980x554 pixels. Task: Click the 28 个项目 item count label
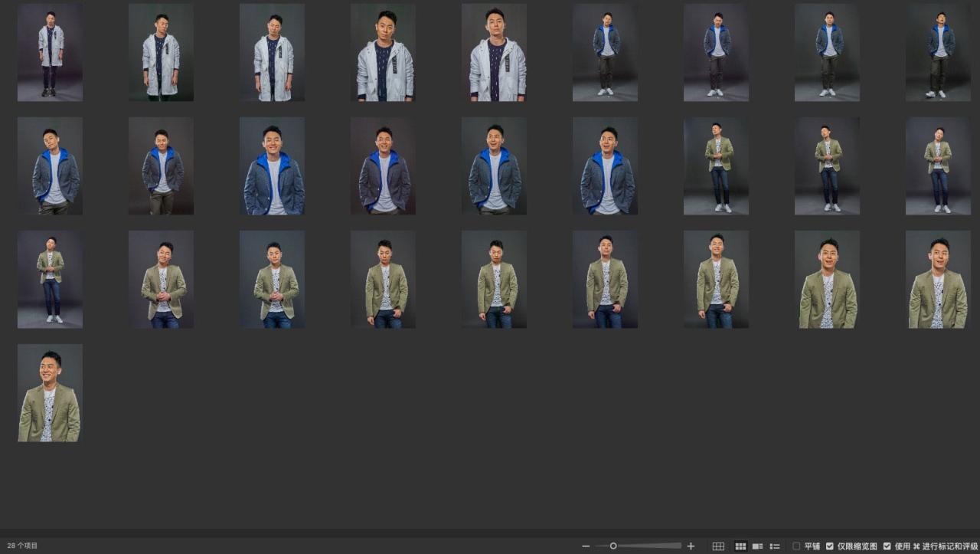point(22,546)
